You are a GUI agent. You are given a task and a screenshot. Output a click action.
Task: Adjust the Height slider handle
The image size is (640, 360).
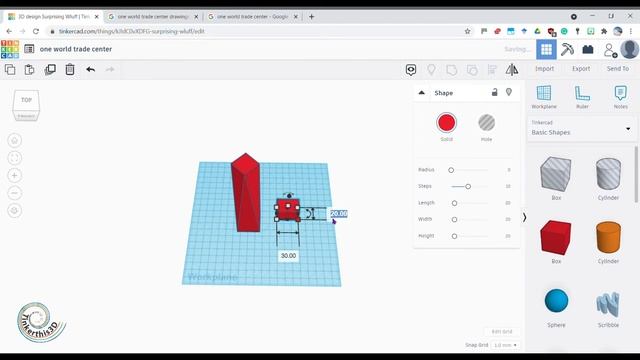click(x=454, y=236)
